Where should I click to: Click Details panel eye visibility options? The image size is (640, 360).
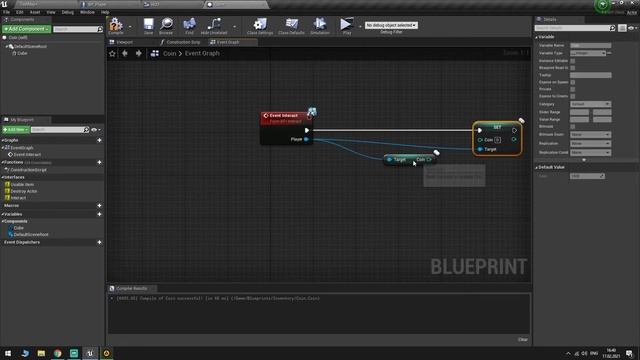(633, 28)
